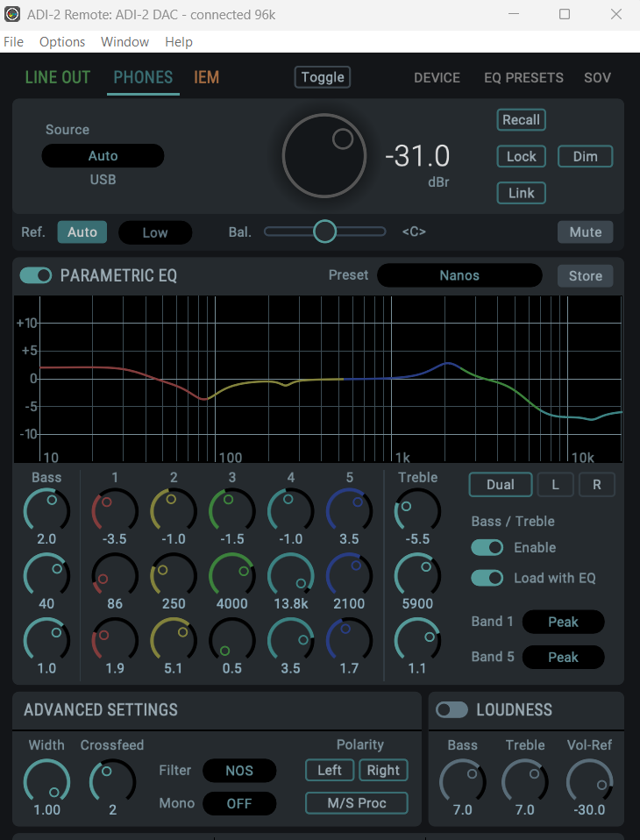Click the Loudness Bass knob
Image resolution: width=640 pixels, height=840 pixels.
(463, 781)
